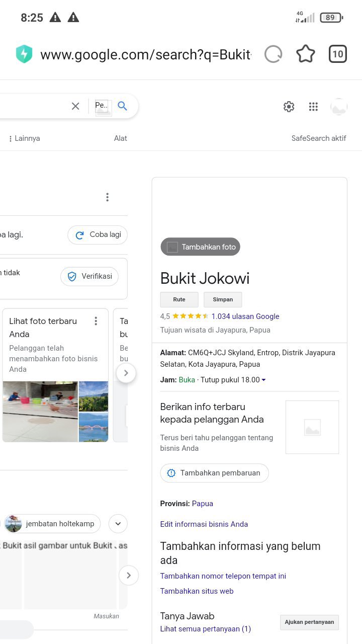This screenshot has width=362, height=644.
Task: Open the Alat tools menu
Action: click(120, 138)
